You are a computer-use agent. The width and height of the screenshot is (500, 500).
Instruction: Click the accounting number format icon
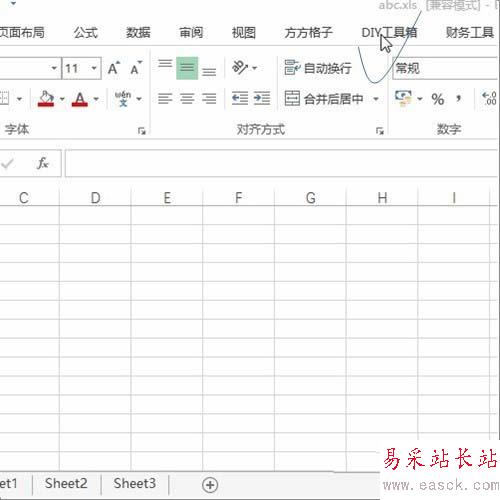pyautogui.click(x=403, y=98)
